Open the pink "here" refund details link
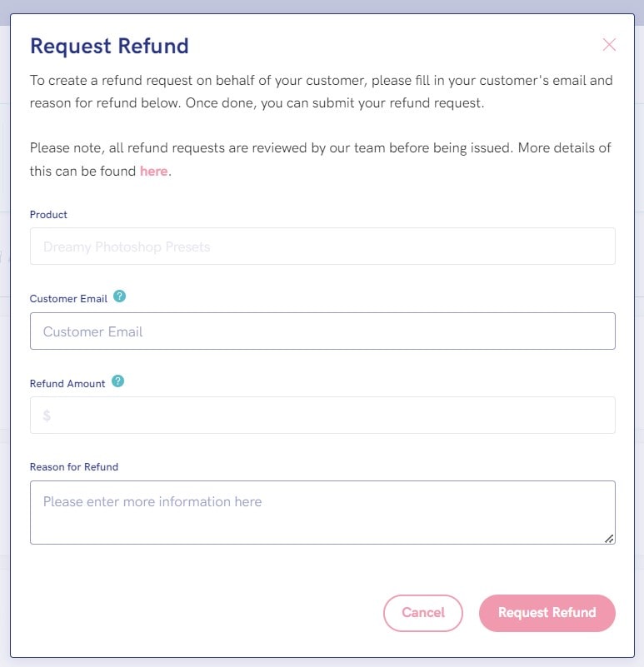The width and height of the screenshot is (644, 667). [153, 171]
